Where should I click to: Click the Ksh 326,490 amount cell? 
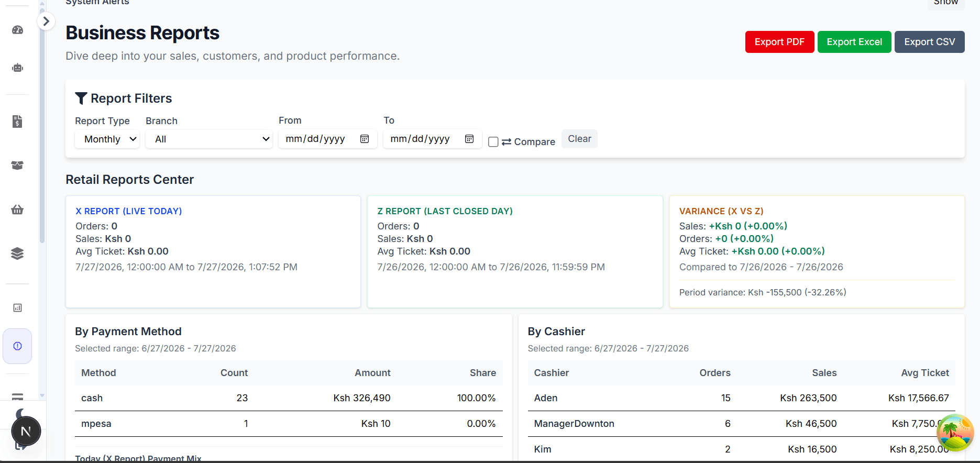point(362,398)
